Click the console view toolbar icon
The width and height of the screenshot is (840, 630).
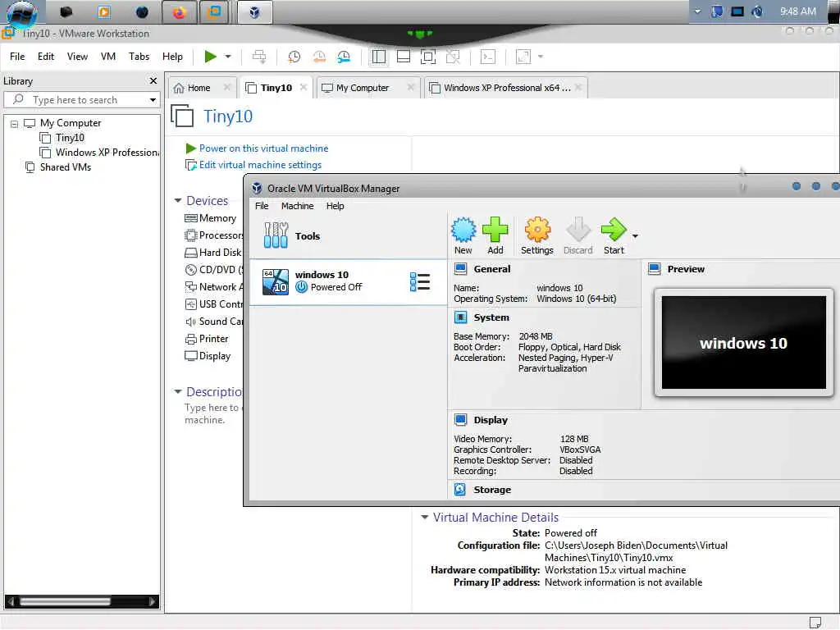point(488,57)
